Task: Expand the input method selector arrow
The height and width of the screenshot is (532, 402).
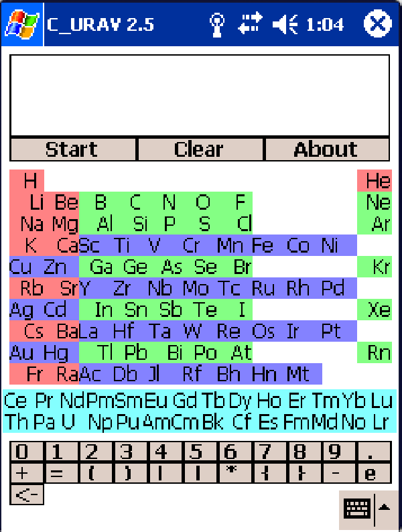Action: coord(385,508)
